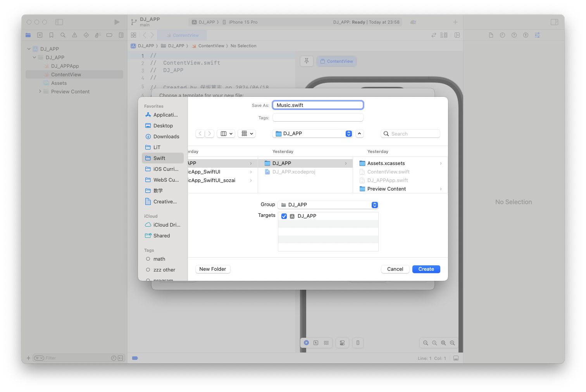Viewport: 586px width, 392px height.
Task: Open the Project navigator folder icon
Action: [x=28, y=35]
